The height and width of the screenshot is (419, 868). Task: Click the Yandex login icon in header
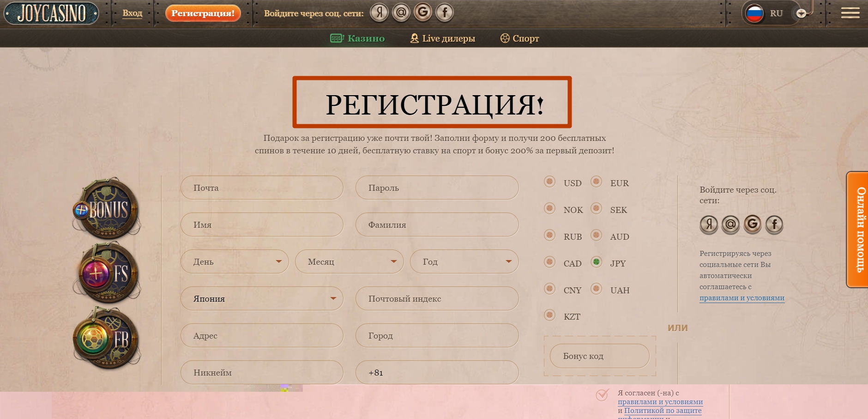click(x=379, y=12)
